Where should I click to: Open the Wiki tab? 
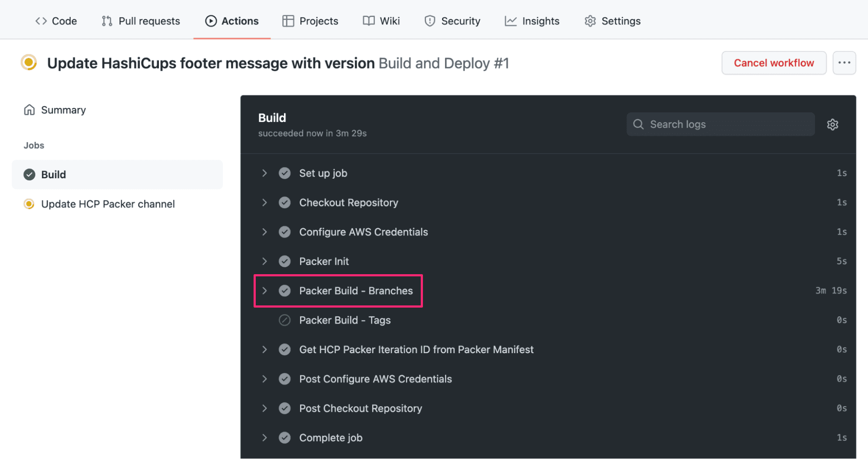coord(381,21)
